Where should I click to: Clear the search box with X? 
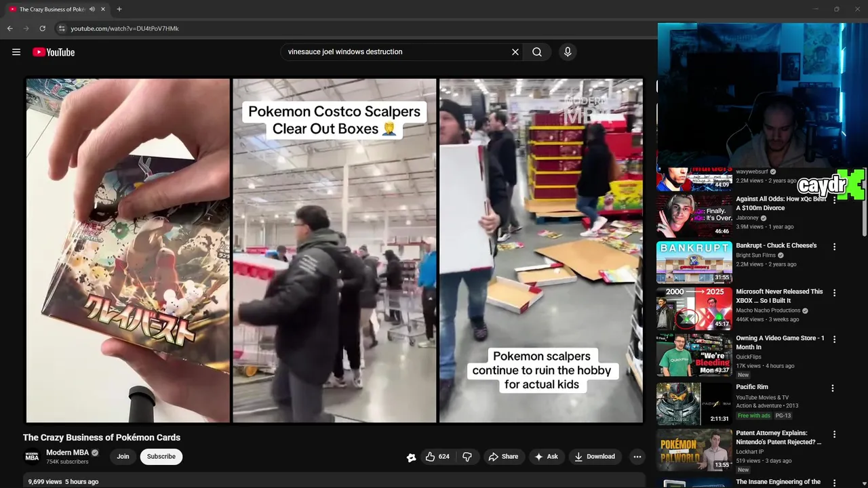click(515, 52)
